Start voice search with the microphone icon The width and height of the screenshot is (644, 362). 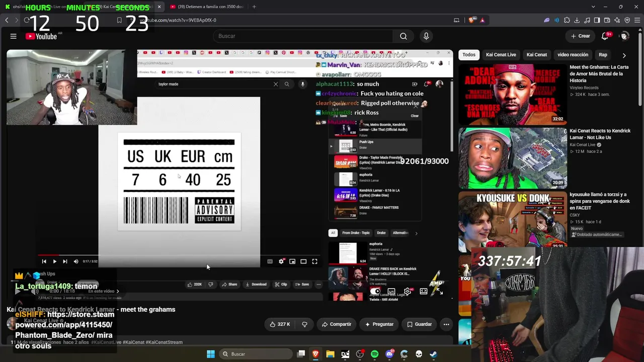[426, 36]
